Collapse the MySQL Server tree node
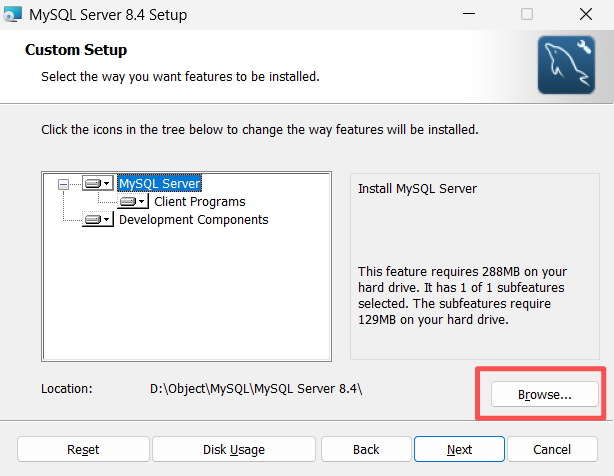The width and height of the screenshot is (614, 476). [64, 184]
